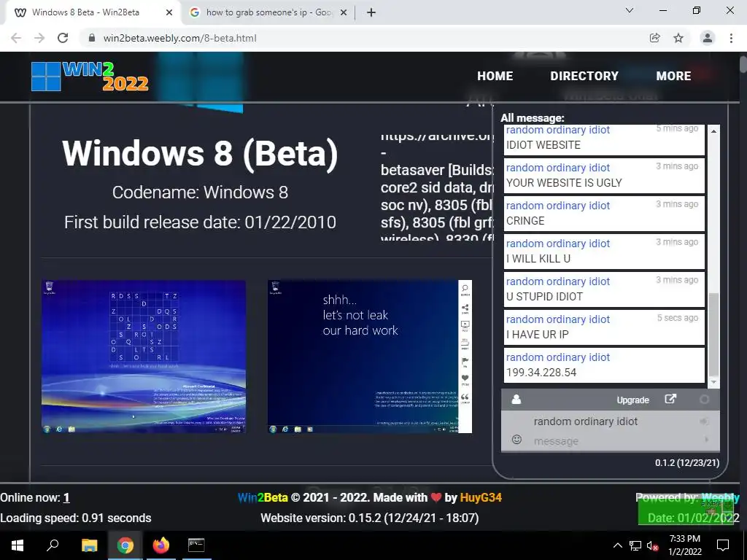Image resolution: width=747 pixels, height=560 pixels.
Task: Open Chrome three-dot menu
Action: [x=731, y=38]
